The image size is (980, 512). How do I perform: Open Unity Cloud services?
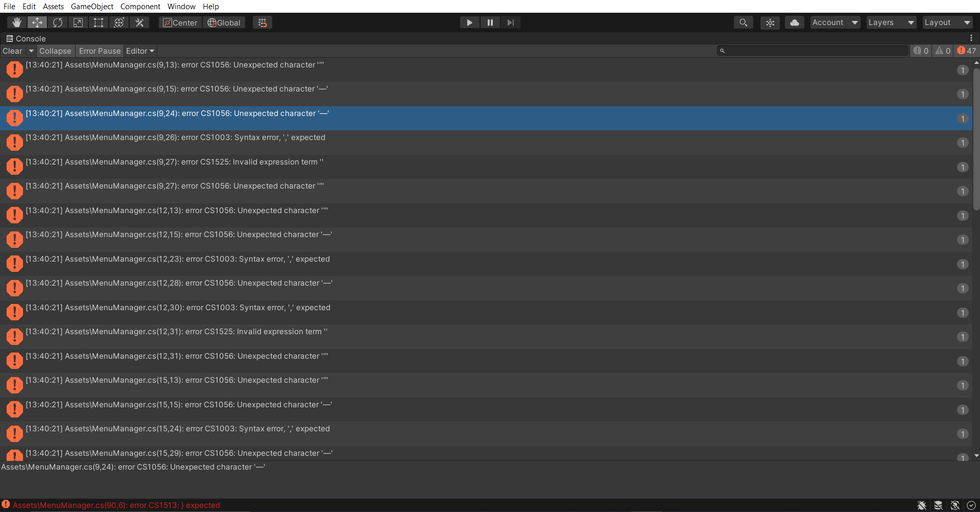click(794, 22)
